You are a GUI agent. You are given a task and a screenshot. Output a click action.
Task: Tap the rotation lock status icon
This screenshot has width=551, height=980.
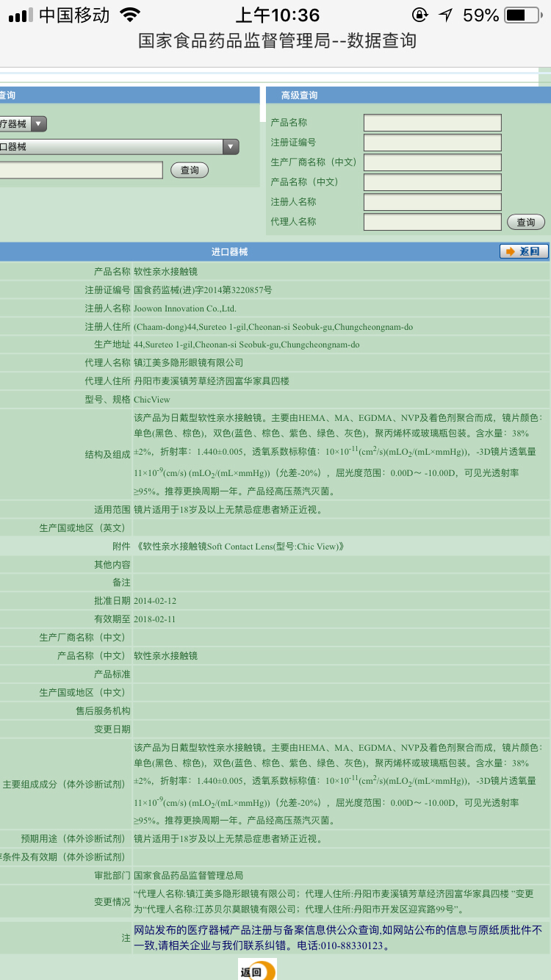tap(420, 15)
